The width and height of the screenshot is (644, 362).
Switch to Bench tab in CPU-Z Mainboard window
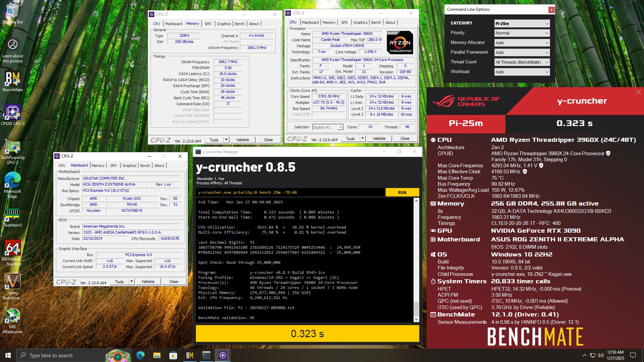145,166
